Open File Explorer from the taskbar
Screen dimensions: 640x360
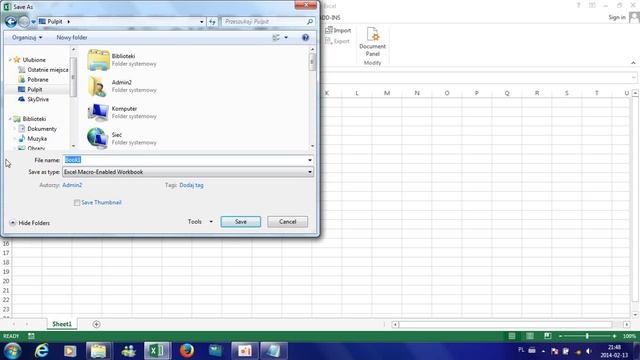pos(98,351)
